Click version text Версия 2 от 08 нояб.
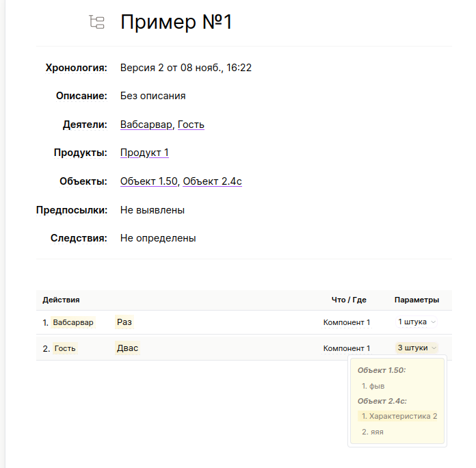476x468 pixels. [186, 68]
